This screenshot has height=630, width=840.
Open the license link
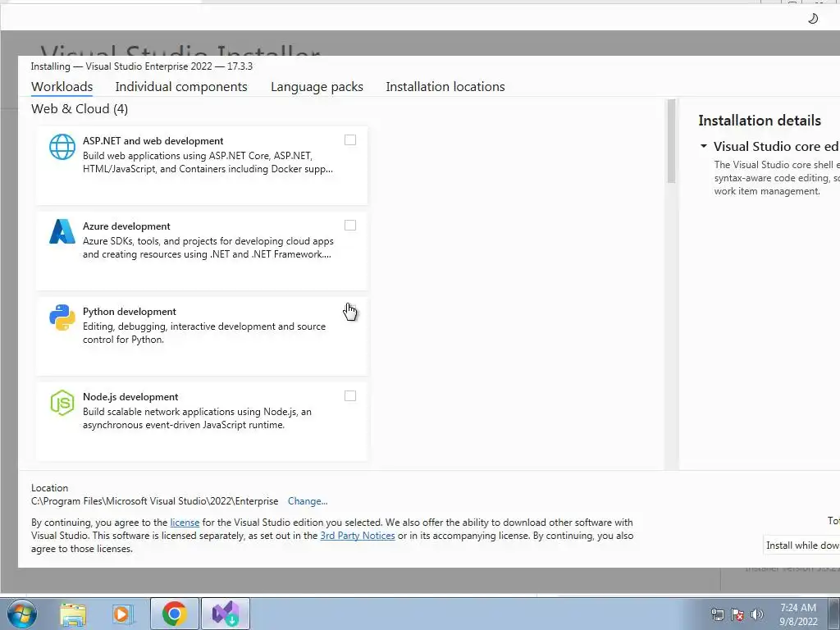pos(185,523)
